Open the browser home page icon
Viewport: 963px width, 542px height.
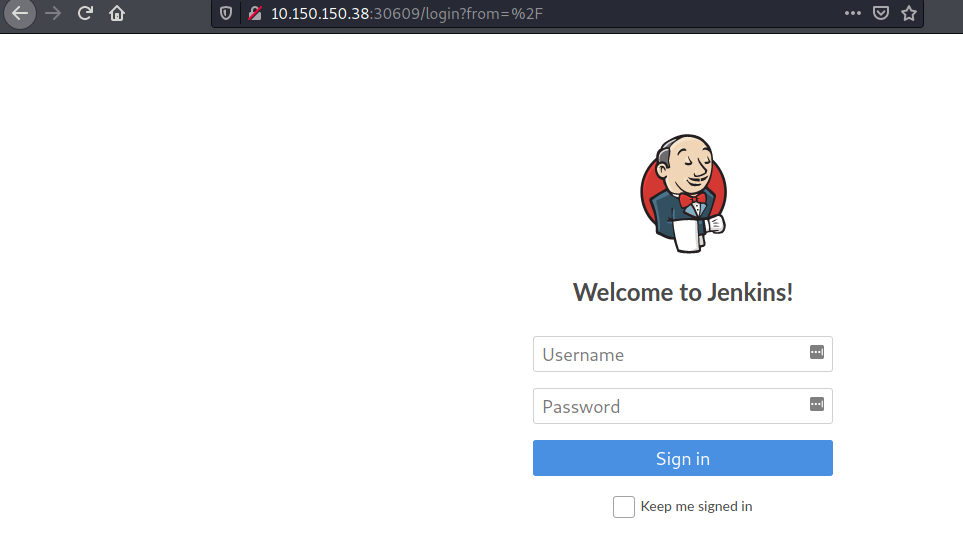click(x=117, y=13)
